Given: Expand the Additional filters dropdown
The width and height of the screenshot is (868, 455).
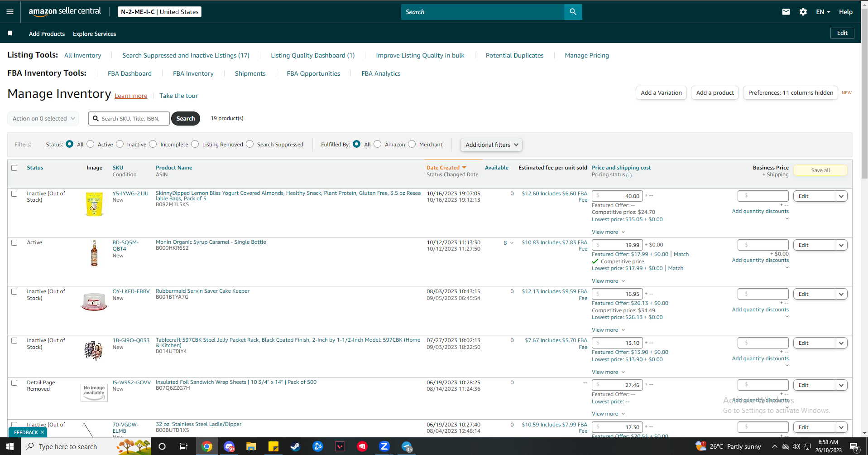Looking at the screenshot, I should click(x=491, y=145).
